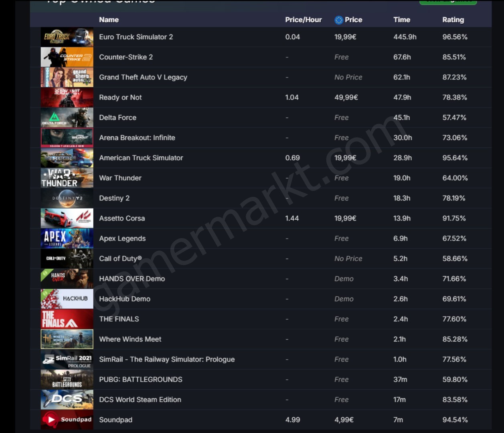504x433 pixels.
Task: Open the PUBG BATTLEGROUNDS thumbnail
Action: pos(67,379)
